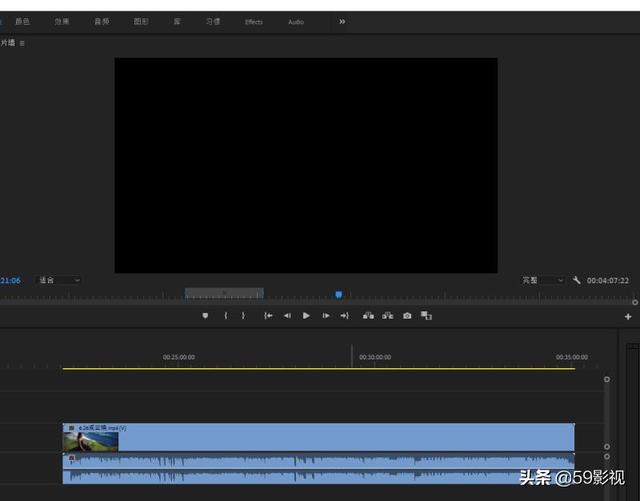This screenshot has width=640, height=501.
Task: Step forward one frame
Action: click(x=325, y=316)
